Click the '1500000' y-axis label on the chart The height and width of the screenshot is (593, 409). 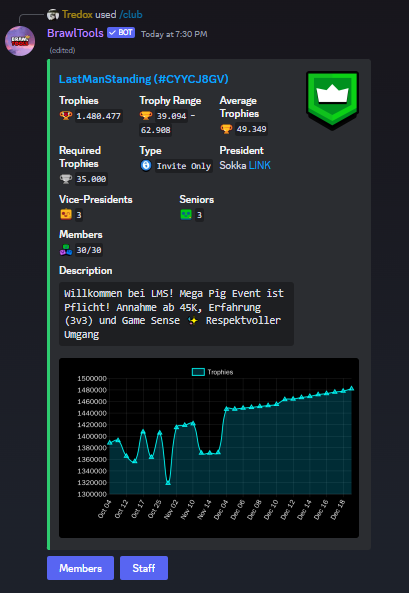click(x=92, y=378)
